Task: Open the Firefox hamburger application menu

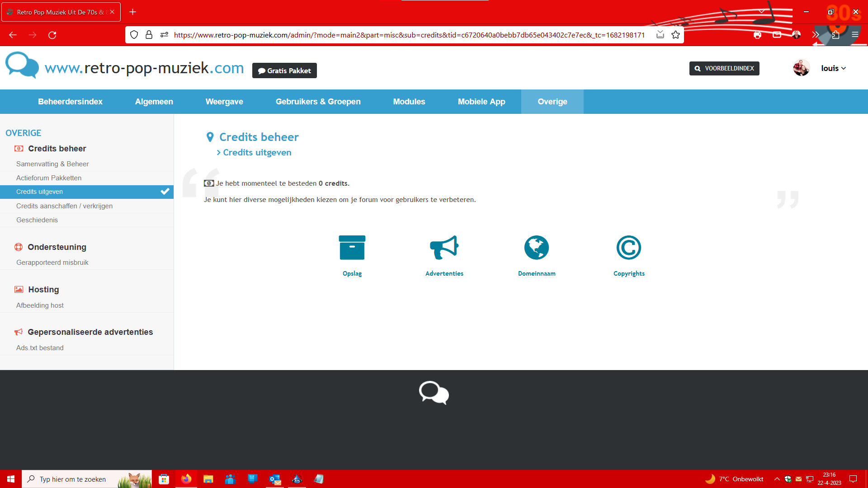Action: click(855, 35)
